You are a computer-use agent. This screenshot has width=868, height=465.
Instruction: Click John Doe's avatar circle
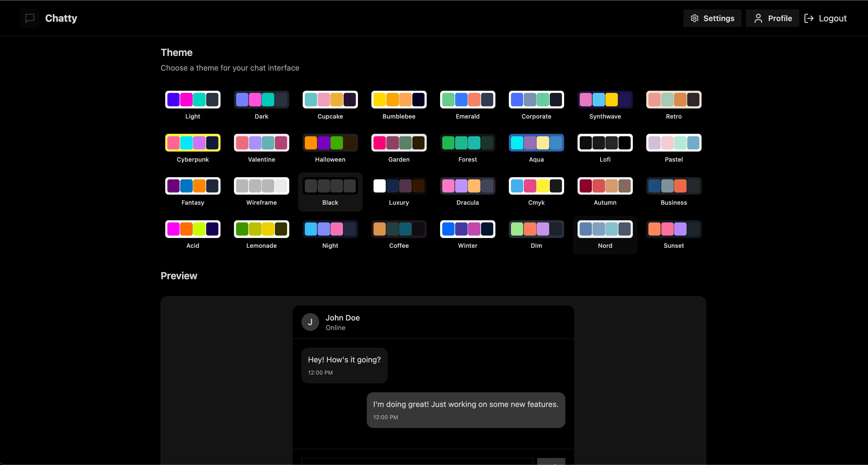(x=310, y=322)
